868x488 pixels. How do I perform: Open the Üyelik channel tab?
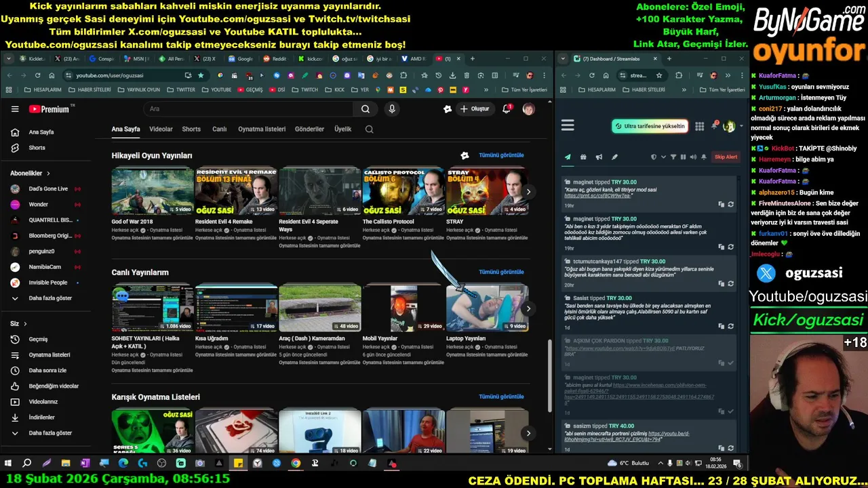point(343,129)
